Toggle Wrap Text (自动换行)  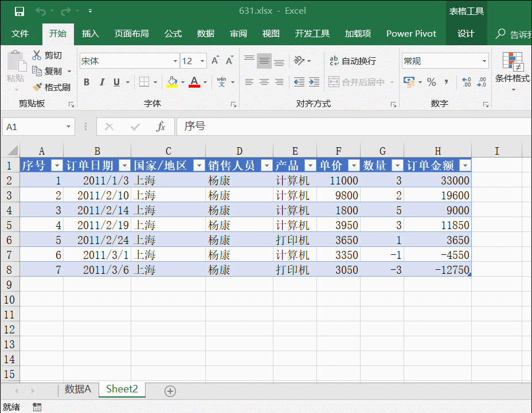(353, 61)
